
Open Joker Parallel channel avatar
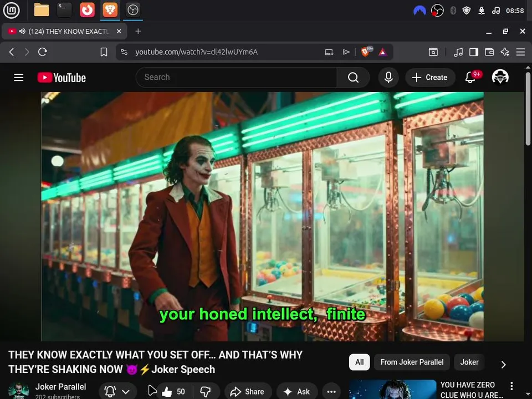tap(18, 391)
